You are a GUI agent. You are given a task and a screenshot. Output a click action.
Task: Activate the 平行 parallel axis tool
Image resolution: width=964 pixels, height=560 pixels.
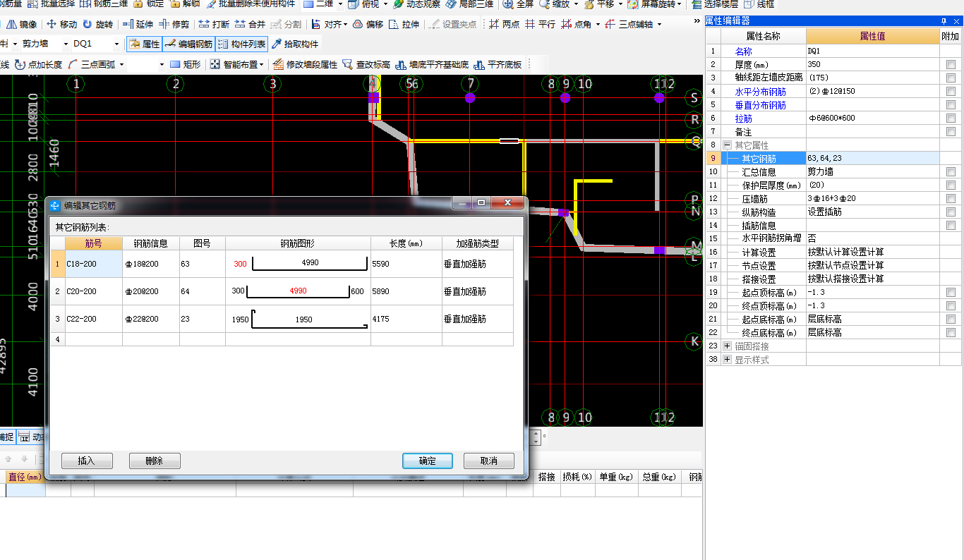541,24
